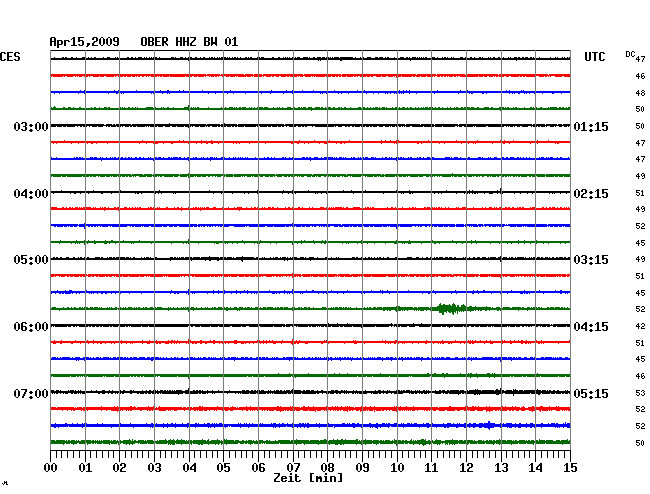Select the 04:00 local time label
650x494 pixels.
pyautogui.click(x=31, y=194)
